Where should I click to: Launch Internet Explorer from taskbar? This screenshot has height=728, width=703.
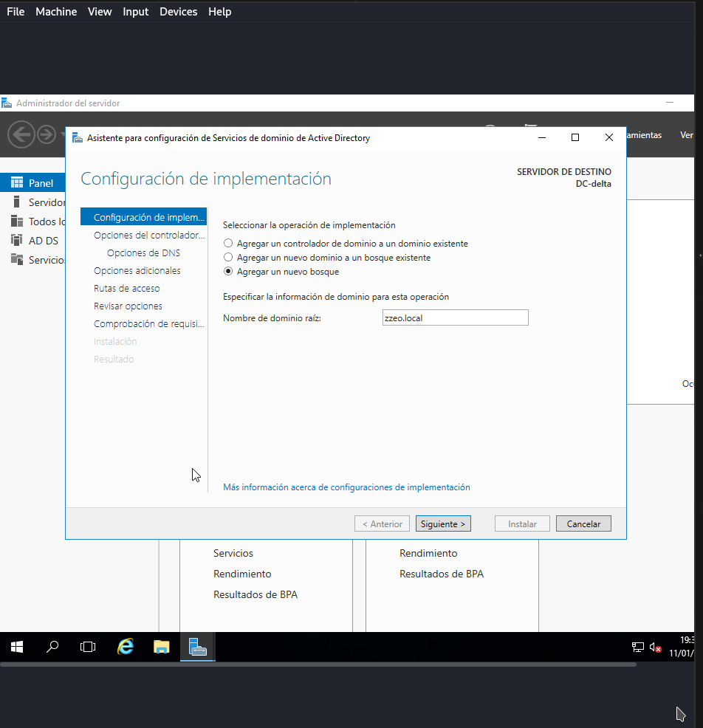point(126,646)
